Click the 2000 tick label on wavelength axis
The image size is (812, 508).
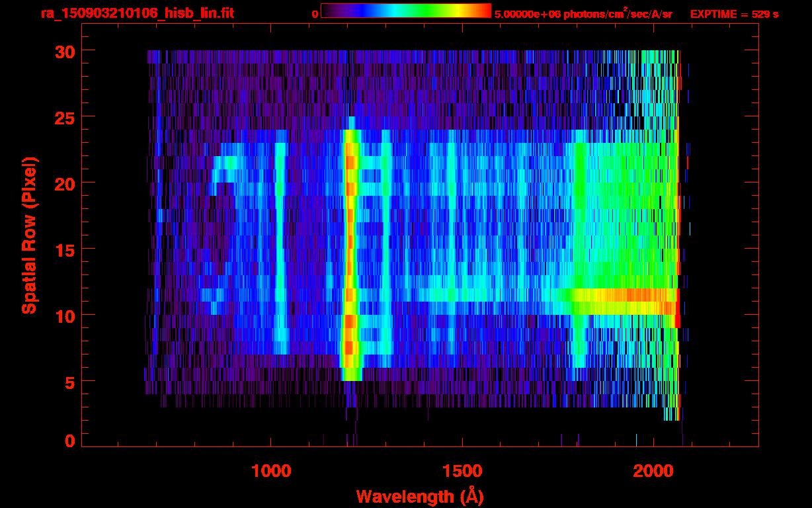point(653,471)
